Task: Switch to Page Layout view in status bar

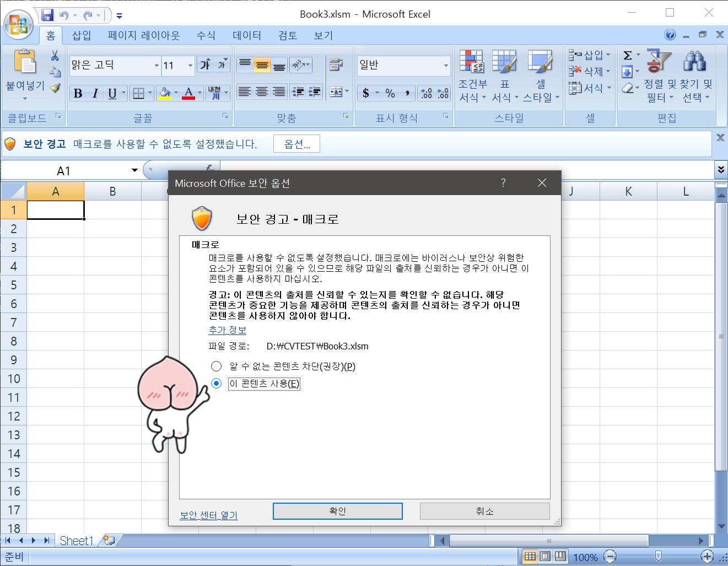Action: pos(545,557)
